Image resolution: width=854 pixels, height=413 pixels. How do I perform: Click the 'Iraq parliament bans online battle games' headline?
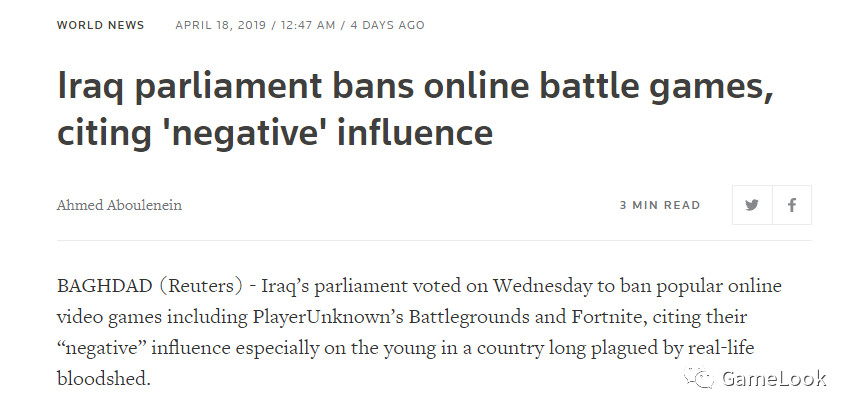(415, 86)
